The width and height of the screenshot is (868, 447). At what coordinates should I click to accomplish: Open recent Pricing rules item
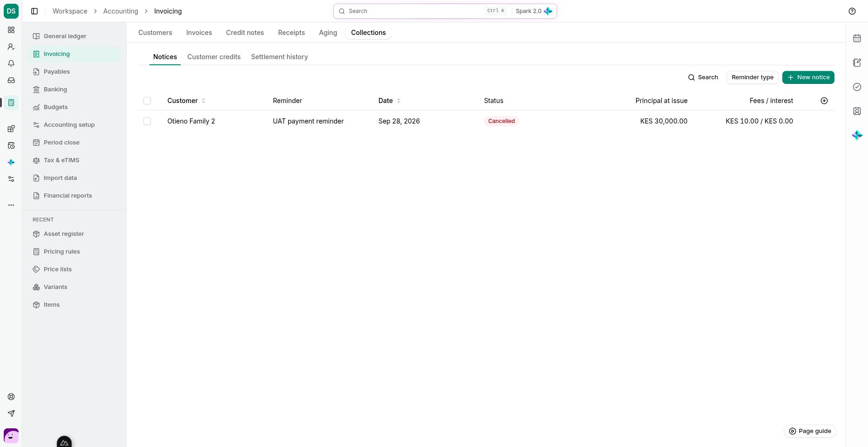point(74,252)
